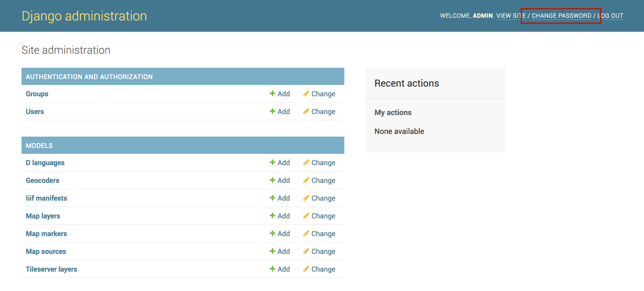Click the pencil icon for Geocoders

click(x=306, y=180)
